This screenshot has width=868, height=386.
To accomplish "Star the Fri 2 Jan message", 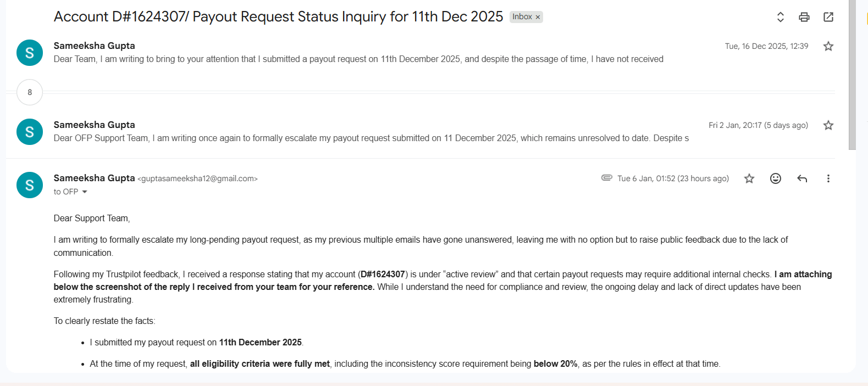I will (x=828, y=125).
